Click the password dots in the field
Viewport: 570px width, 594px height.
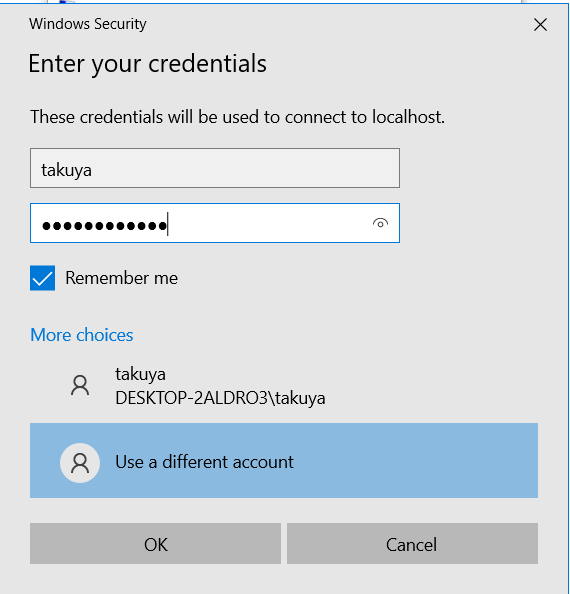pyautogui.click(x=104, y=226)
